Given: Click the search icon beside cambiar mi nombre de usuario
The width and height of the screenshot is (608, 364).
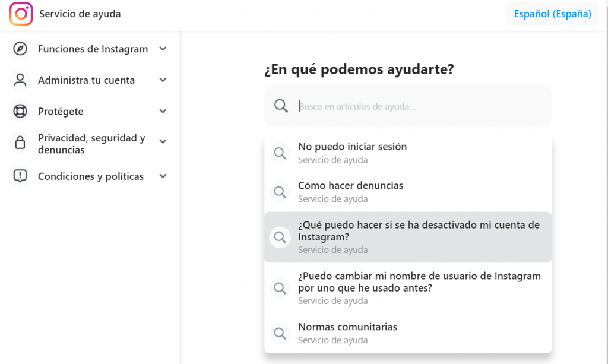Looking at the screenshot, I should 280,288.
